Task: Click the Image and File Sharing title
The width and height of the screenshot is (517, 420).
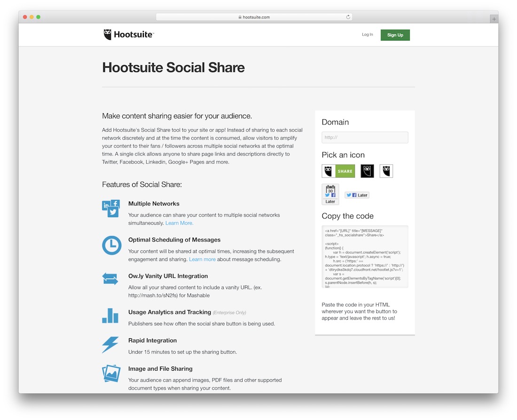Action: click(160, 369)
